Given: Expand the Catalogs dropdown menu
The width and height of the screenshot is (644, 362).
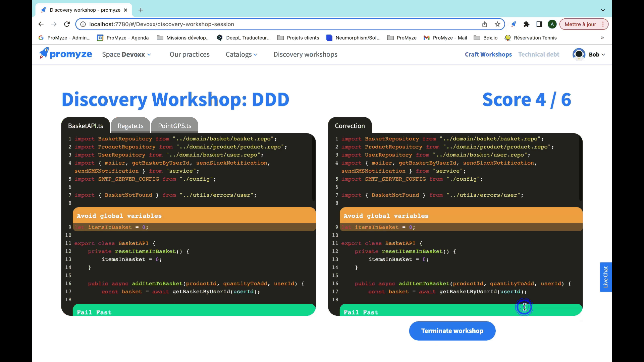Looking at the screenshot, I should click(x=241, y=54).
